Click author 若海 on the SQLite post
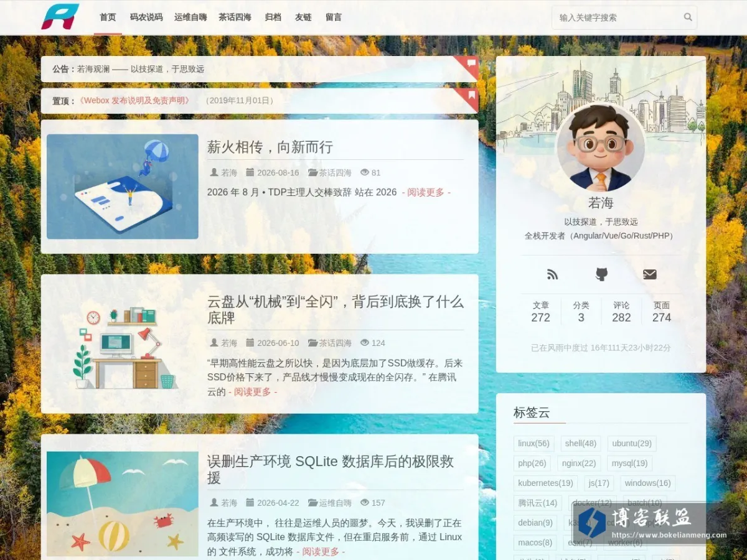 [229, 503]
